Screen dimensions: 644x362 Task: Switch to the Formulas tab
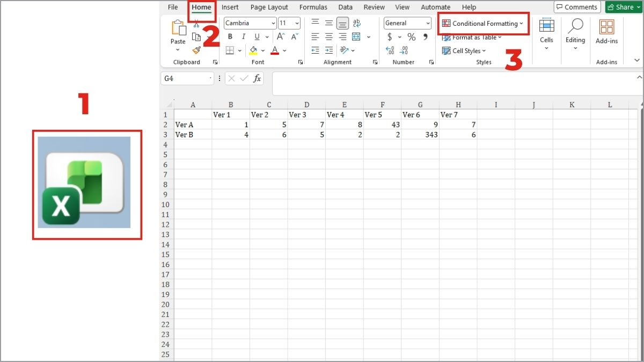(313, 7)
